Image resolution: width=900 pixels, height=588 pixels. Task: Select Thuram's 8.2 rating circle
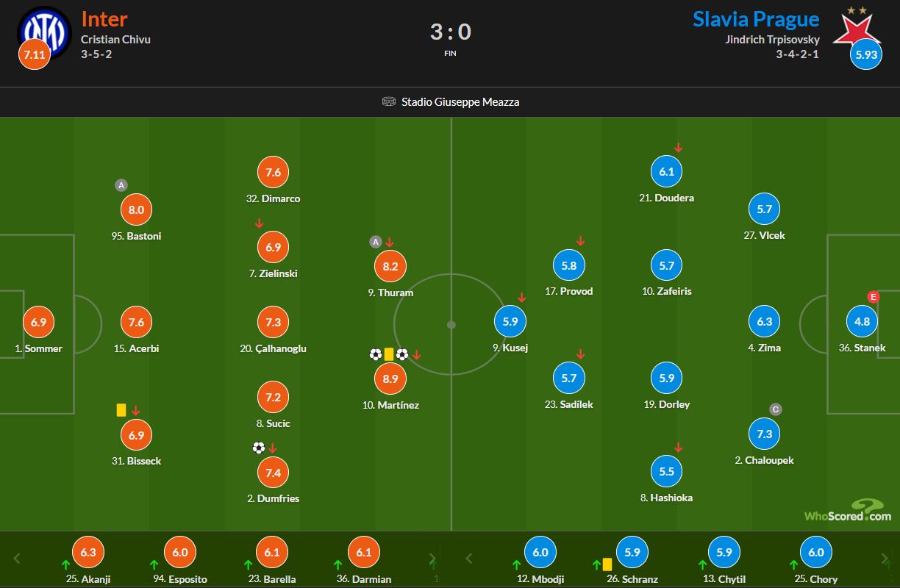[x=390, y=266]
